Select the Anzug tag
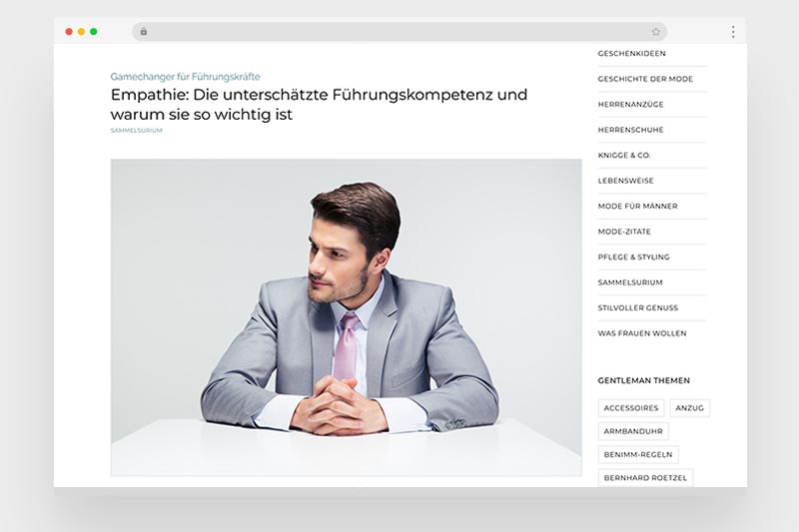 pos(689,408)
